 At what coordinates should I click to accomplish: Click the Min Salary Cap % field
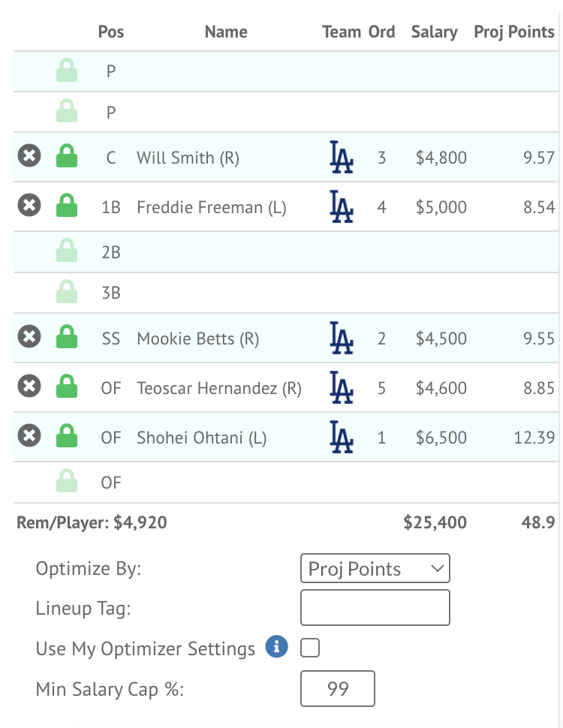[x=338, y=688]
